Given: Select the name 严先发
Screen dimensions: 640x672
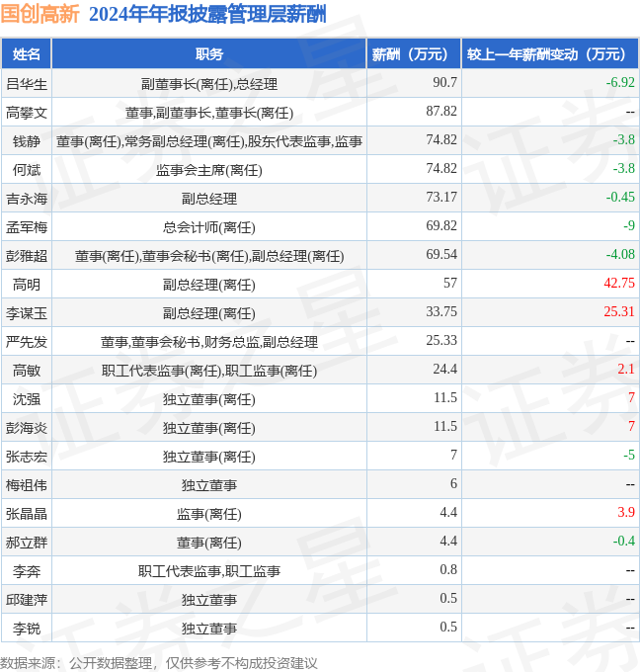Looking at the screenshot, I should [26, 342].
